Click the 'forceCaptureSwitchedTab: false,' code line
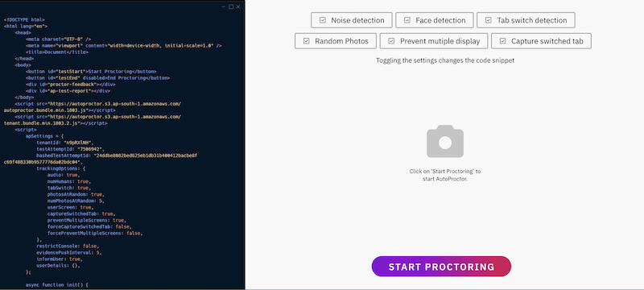 point(89,226)
